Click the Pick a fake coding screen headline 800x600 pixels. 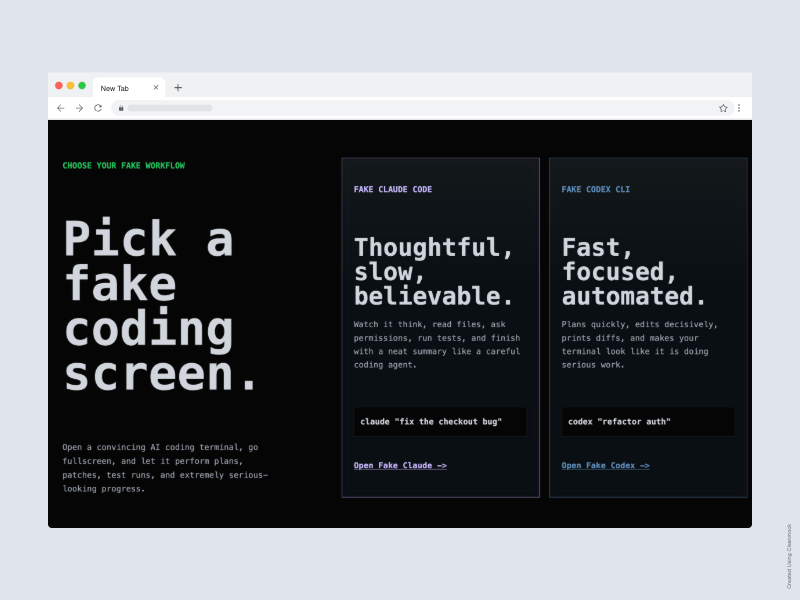[x=160, y=305]
